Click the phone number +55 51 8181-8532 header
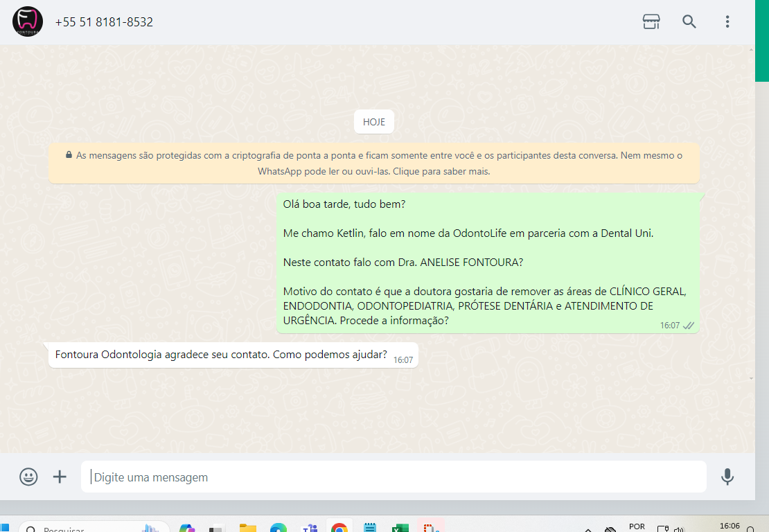Screen dimensions: 769x532 click(104, 22)
